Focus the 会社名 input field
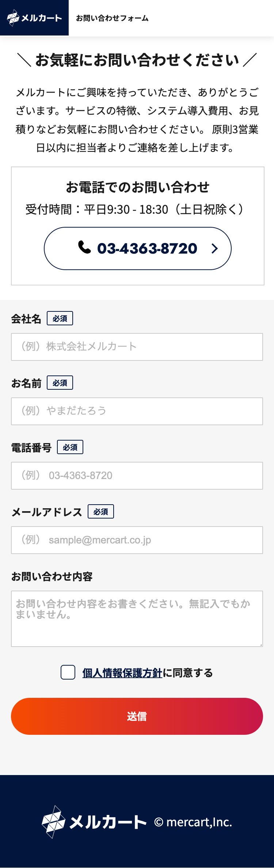This screenshot has height=868, width=274. point(137,347)
